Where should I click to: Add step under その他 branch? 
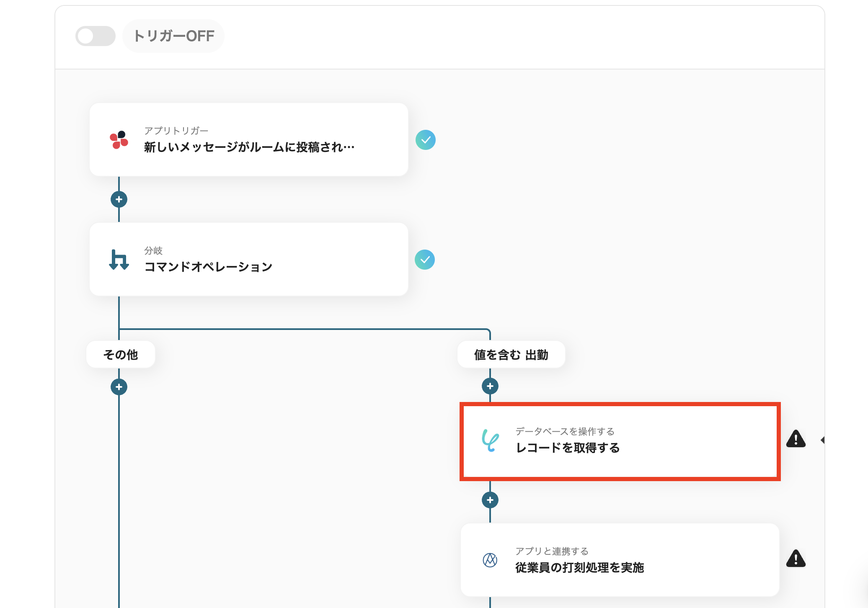click(119, 387)
